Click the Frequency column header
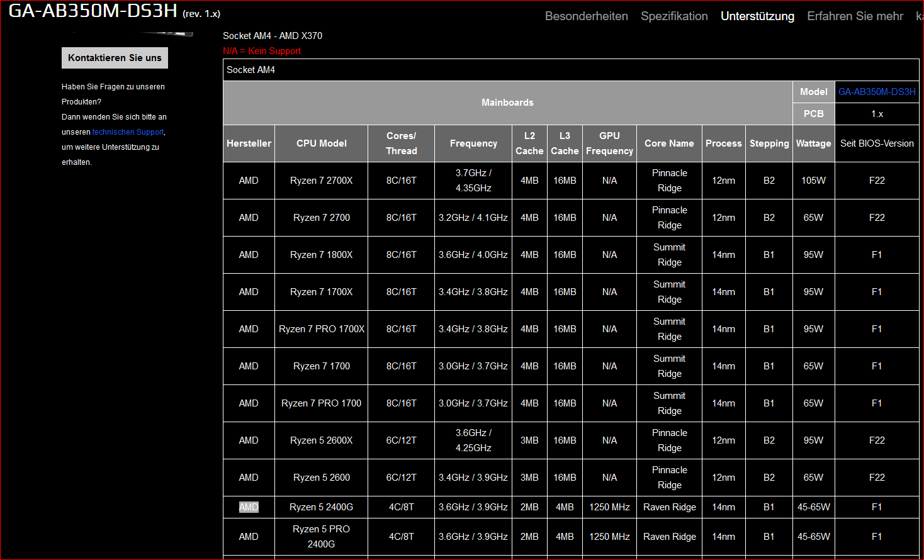924x560 pixels. [473, 143]
